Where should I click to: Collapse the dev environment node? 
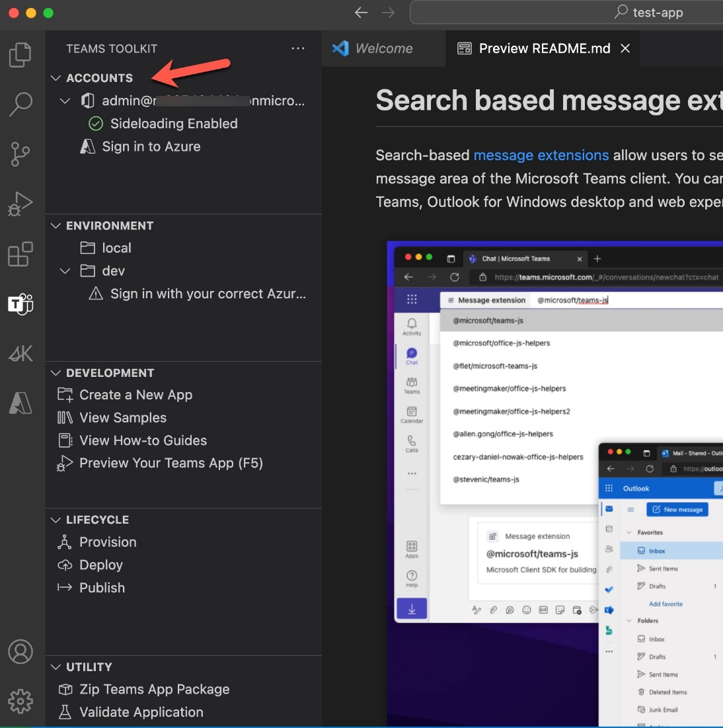click(x=65, y=271)
